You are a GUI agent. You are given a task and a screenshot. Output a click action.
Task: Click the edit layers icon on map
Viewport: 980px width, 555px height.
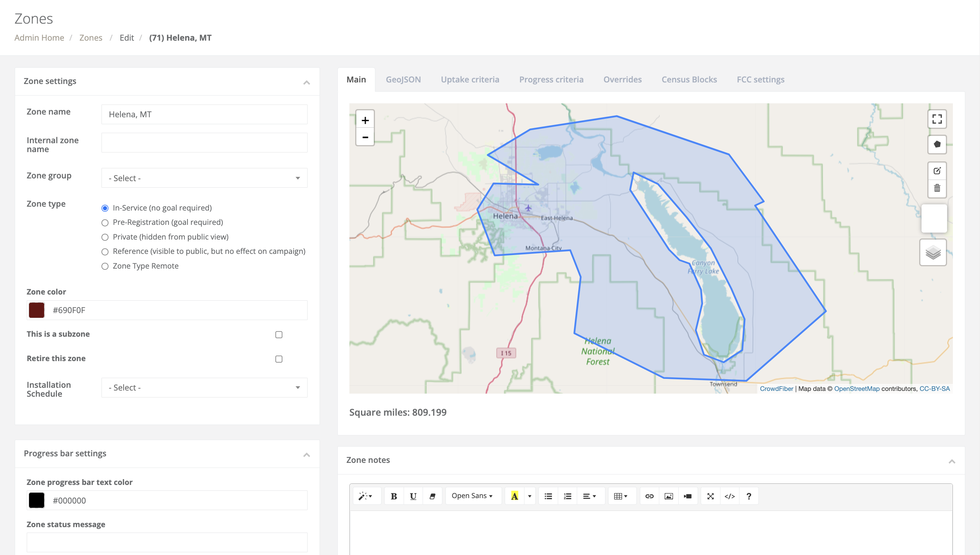[x=937, y=171]
